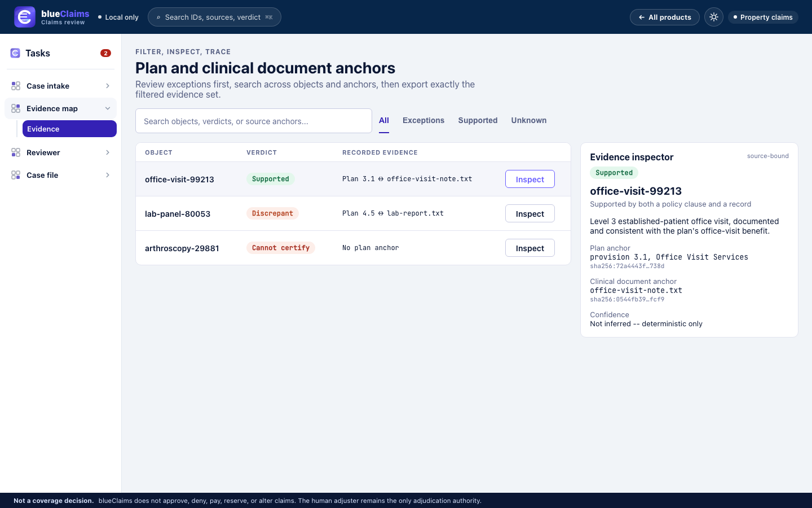This screenshot has width=812, height=508.
Task: Switch to the Unknown tab
Action: (x=529, y=120)
